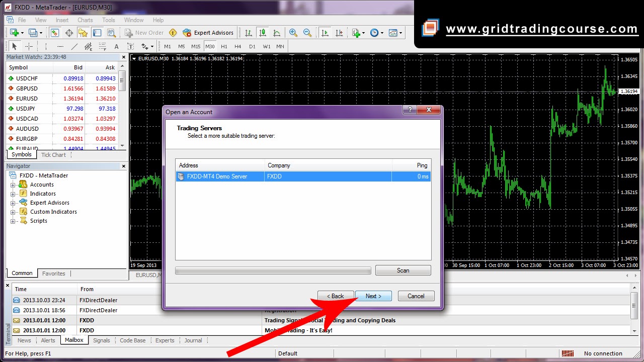Select the GBPUSD symbol row
644x362 pixels.
pos(62,88)
